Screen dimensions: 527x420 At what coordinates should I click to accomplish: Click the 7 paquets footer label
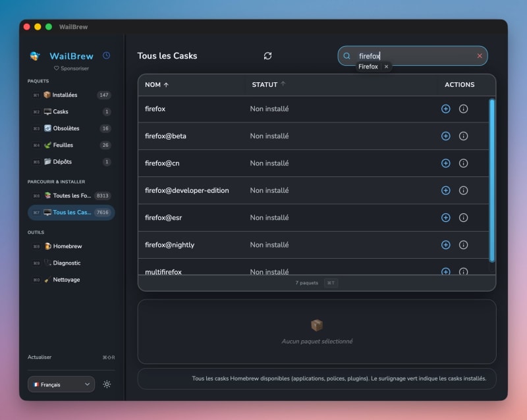click(306, 283)
